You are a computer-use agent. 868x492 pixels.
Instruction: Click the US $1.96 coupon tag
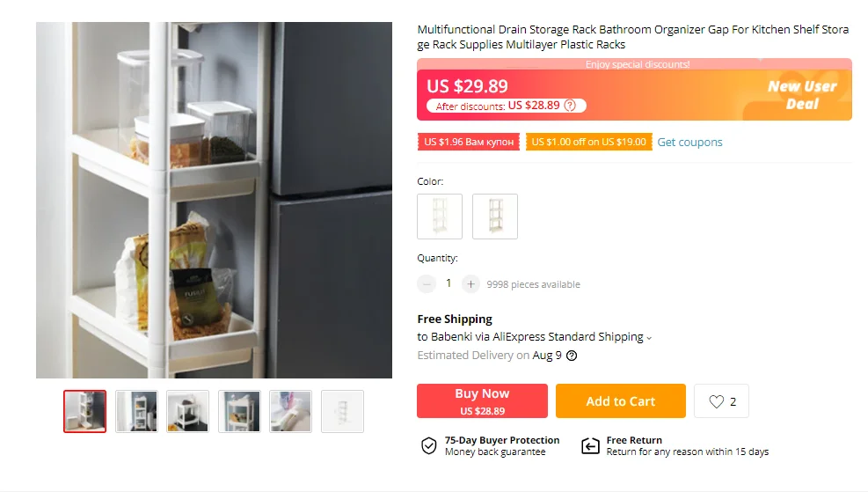pyautogui.click(x=469, y=142)
